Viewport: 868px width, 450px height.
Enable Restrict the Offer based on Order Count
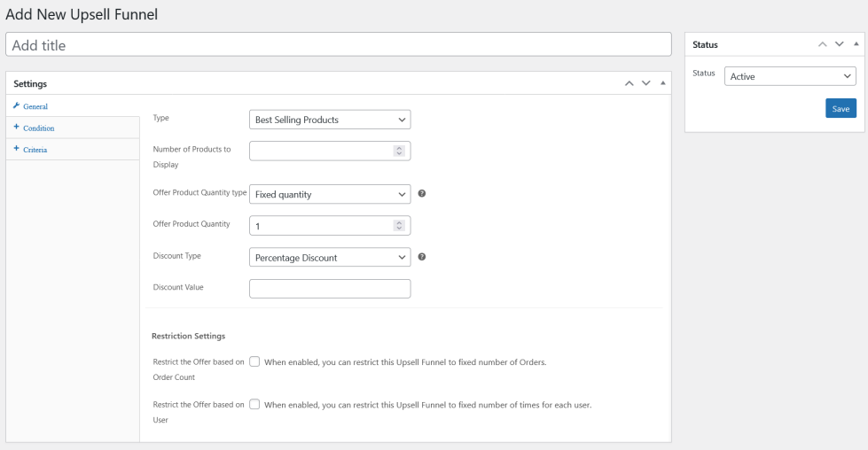click(254, 361)
